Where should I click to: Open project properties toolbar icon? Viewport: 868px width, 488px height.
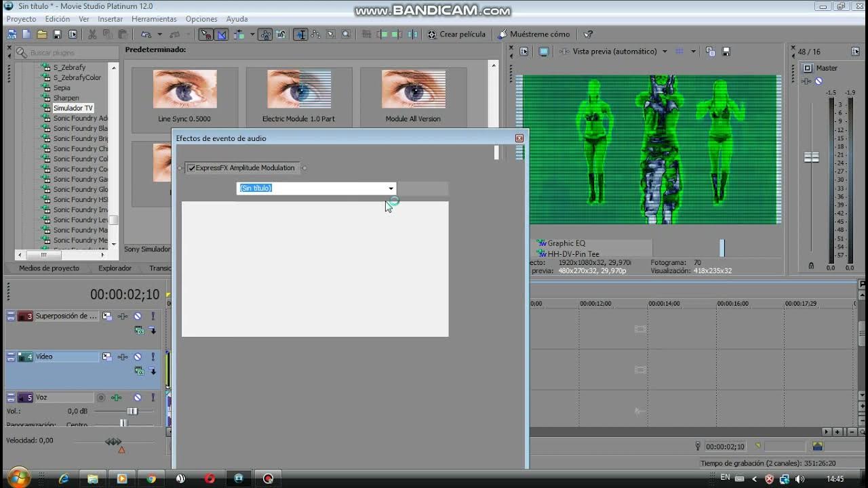73,34
